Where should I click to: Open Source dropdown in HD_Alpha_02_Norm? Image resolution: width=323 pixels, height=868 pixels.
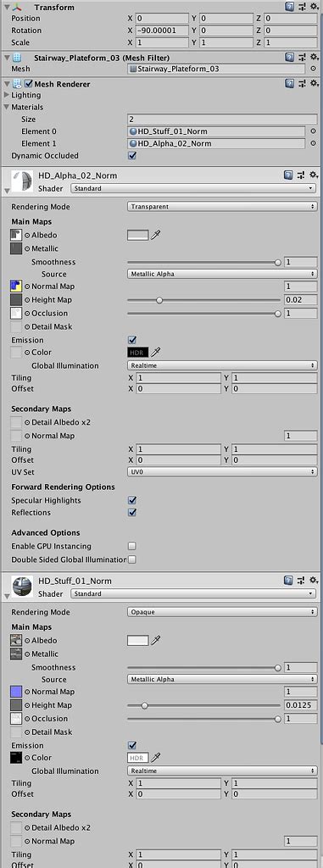click(x=222, y=274)
